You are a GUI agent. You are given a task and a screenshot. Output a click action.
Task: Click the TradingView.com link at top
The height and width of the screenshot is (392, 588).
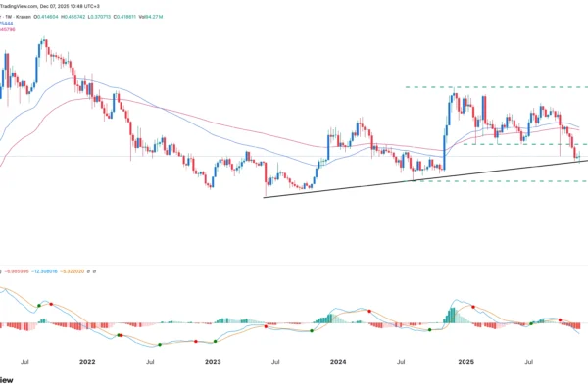click(27, 6)
